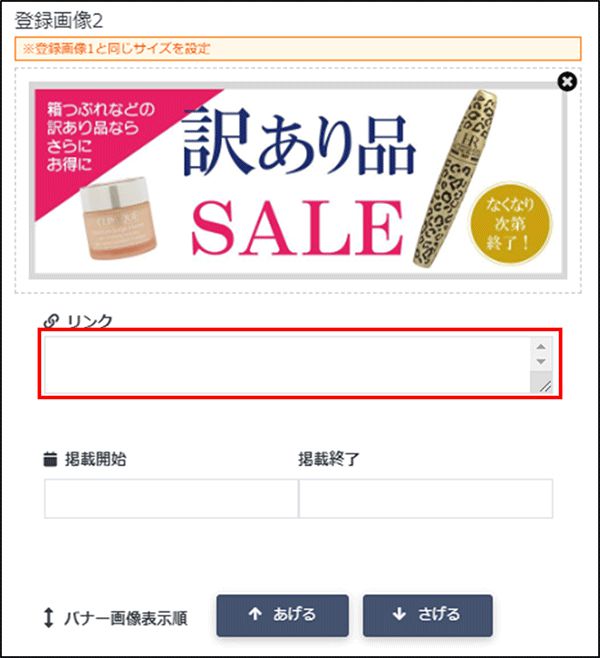
Task: Click the down arrow icon in さげる button
Action: [399, 614]
